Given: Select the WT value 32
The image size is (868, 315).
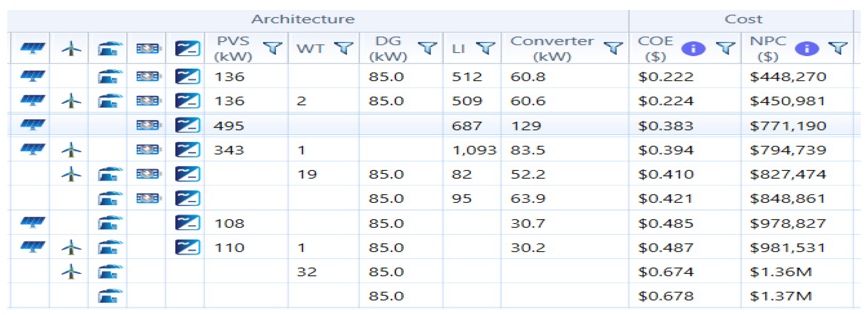Looking at the screenshot, I should pos(307,272).
